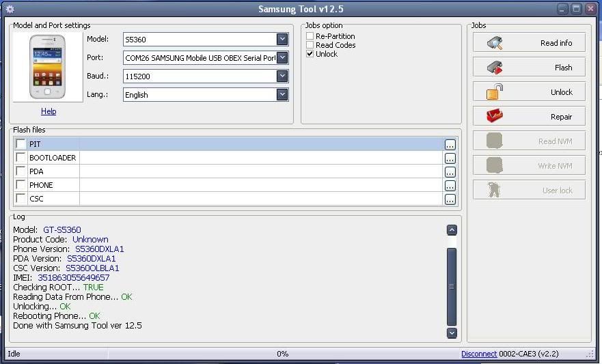Click the Flash button label

click(x=563, y=68)
